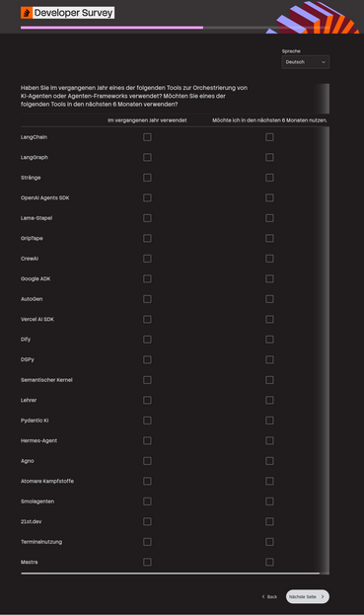Viewport: 364px width, 615px height.
Task: Check LangGraph for next 6 months
Action: click(x=269, y=157)
